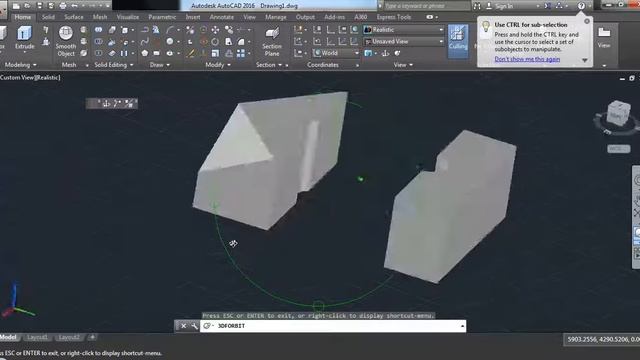Select the Fillet tool in Modify panel
Image resolution: width=640 pixels, height=360 pixels.
pyautogui.click(x=241, y=41)
